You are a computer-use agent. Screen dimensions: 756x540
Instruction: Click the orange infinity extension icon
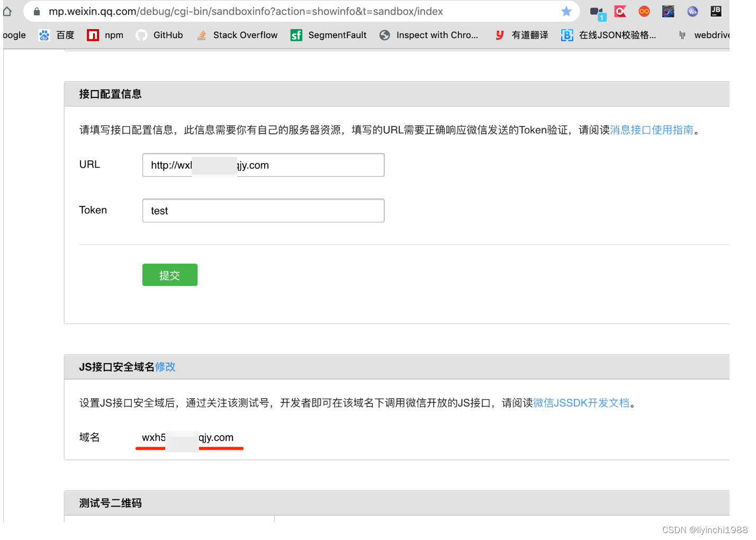click(644, 11)
